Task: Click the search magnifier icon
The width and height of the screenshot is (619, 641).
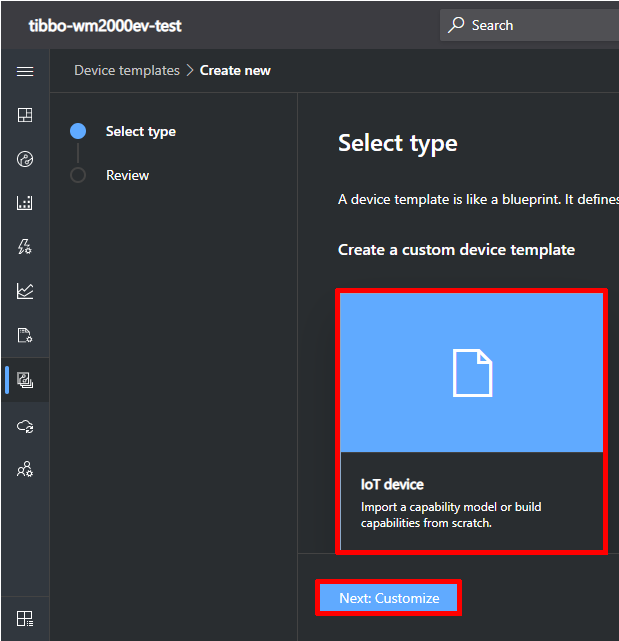Action: (456, 25)
